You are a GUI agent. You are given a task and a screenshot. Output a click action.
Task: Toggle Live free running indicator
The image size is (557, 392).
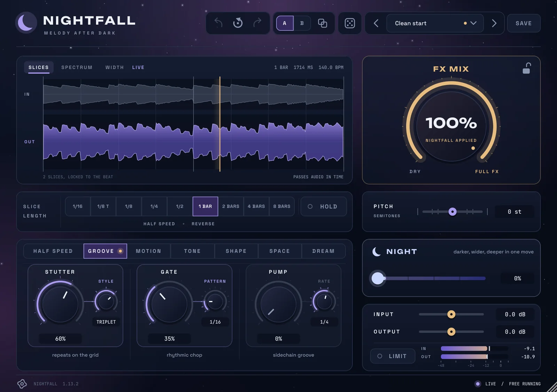[x=508, y=384]
